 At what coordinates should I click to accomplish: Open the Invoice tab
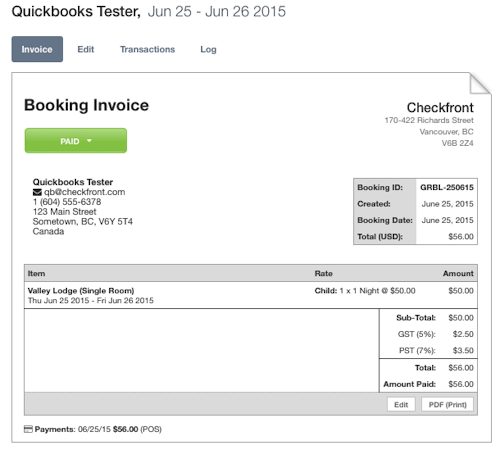point(37,49)
